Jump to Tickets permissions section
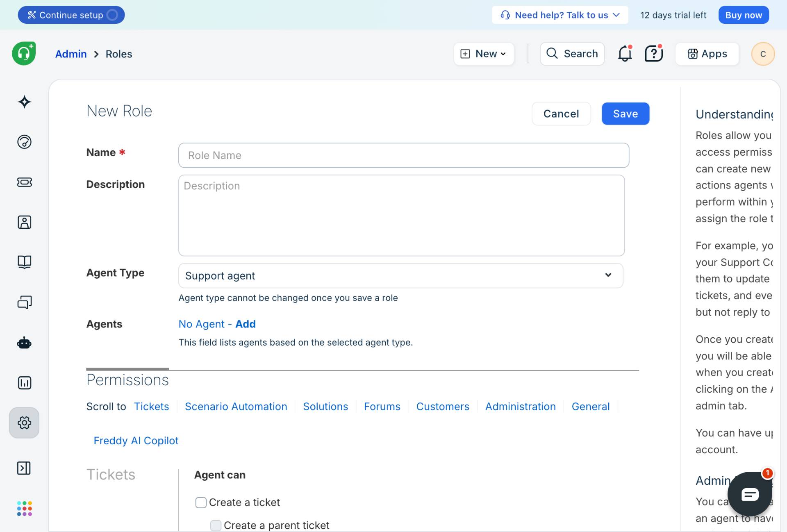 pos(151,407)
